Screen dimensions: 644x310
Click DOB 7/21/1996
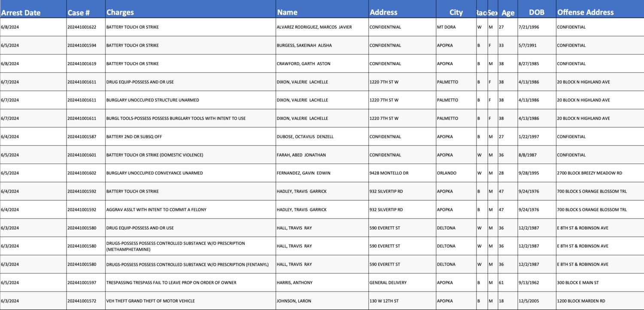pos(529,27)
